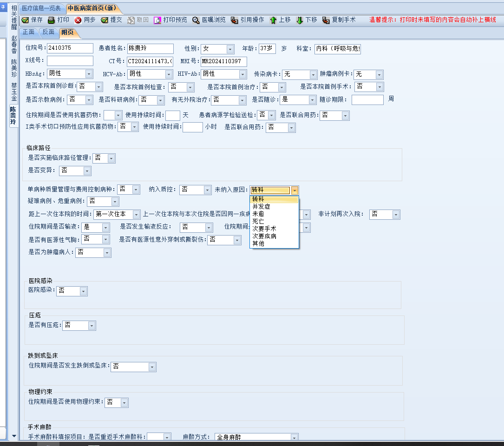Choose 转科 in dropdown list
The width and height of the screenshot is (504, 446).
(274, 199)
